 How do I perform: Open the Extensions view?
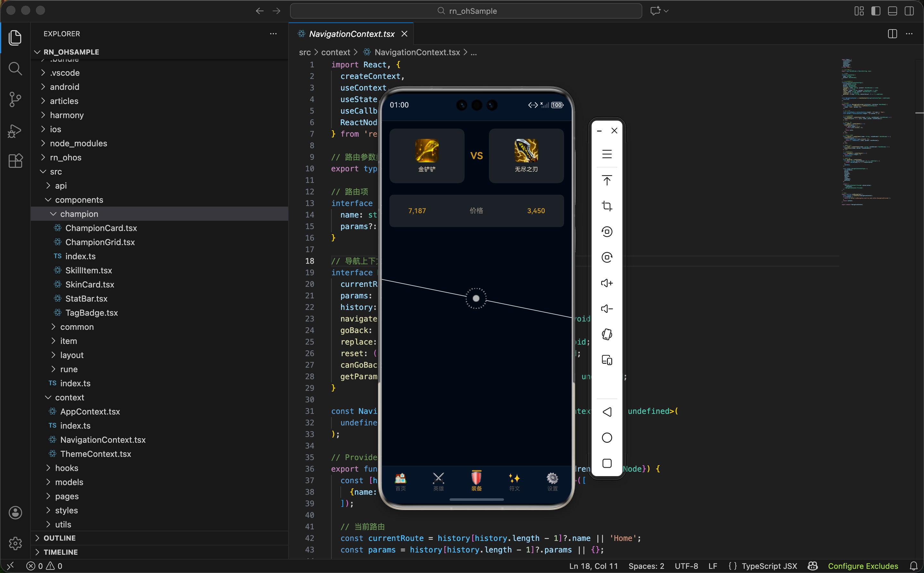(15, 161)
